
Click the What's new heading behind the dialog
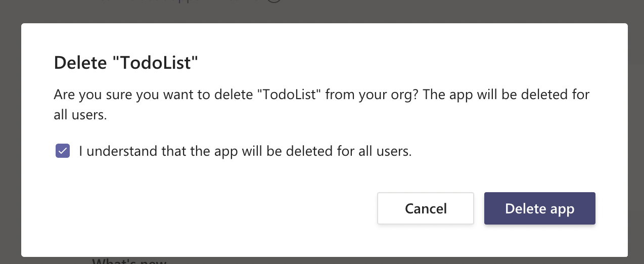pyautogui.click(x=129, y=261)
